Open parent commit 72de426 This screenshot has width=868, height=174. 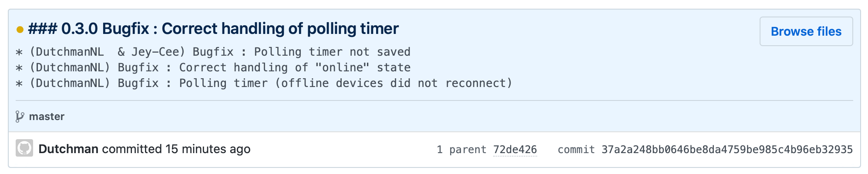tap(515, 150)
